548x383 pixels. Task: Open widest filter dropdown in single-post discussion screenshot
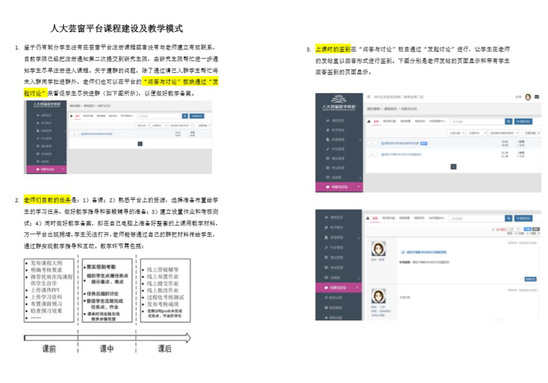click(x=181, y=125)
